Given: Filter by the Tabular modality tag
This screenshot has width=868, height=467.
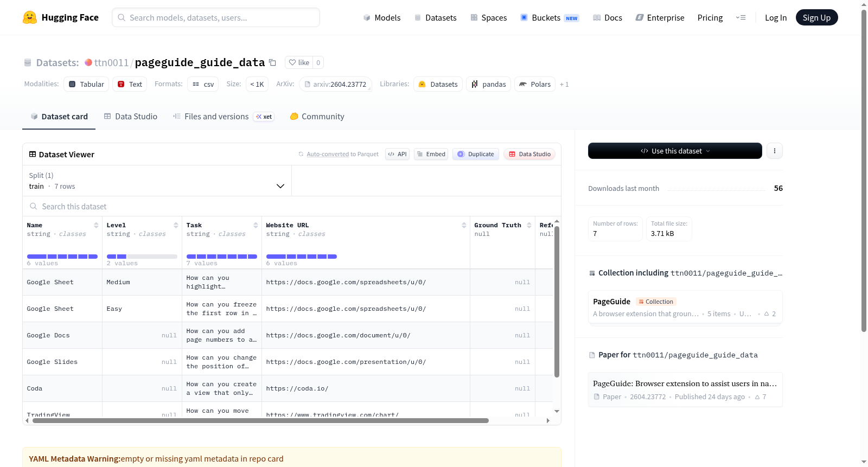Looking at the screenshot, I should point(86,84).
